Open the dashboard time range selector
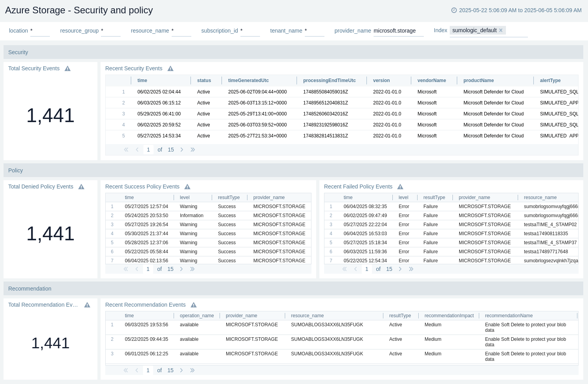The height and width of the screenshot is (384, 588). (517, 10)
